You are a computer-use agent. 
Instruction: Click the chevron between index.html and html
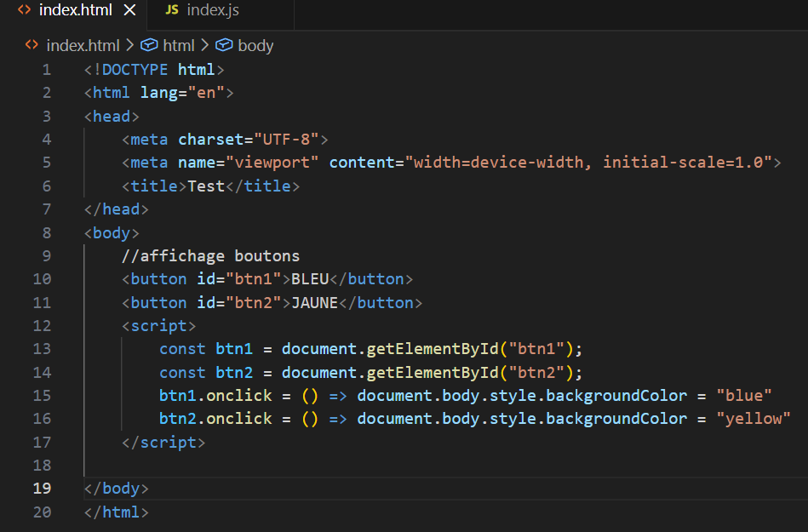[130, 45]
